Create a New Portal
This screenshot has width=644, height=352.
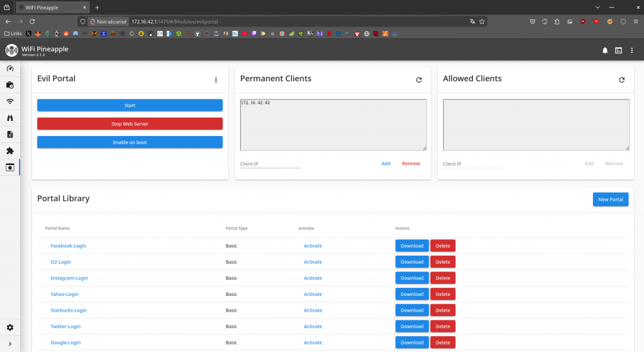tap(611, 200)
